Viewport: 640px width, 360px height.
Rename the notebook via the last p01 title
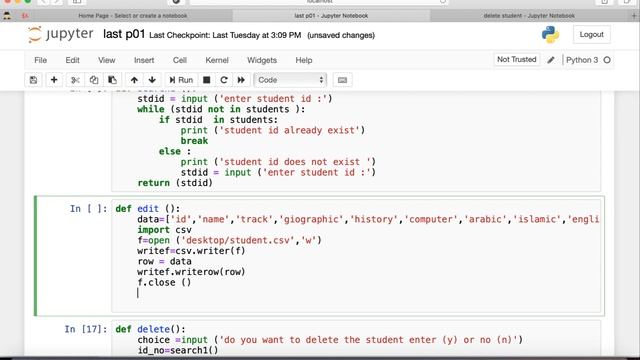[124, 34]
